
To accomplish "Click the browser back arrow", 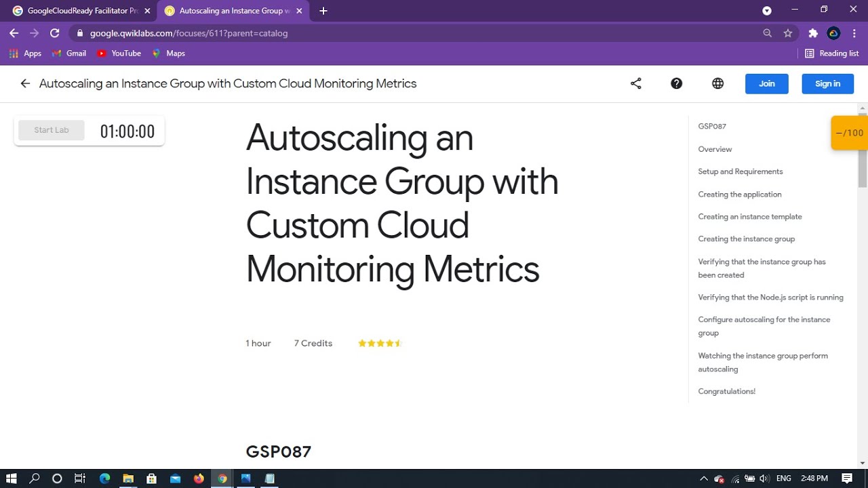I will [14, 33].
